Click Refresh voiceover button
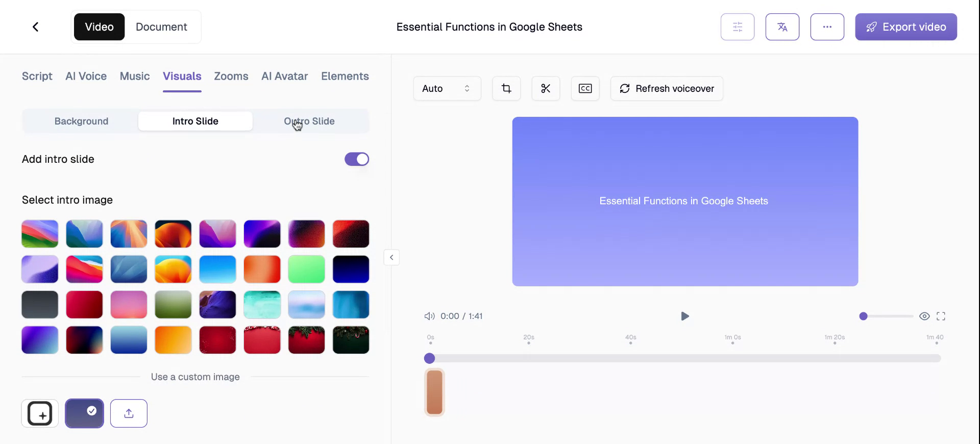Screen dimensions: 980x444 pos(667,89)
